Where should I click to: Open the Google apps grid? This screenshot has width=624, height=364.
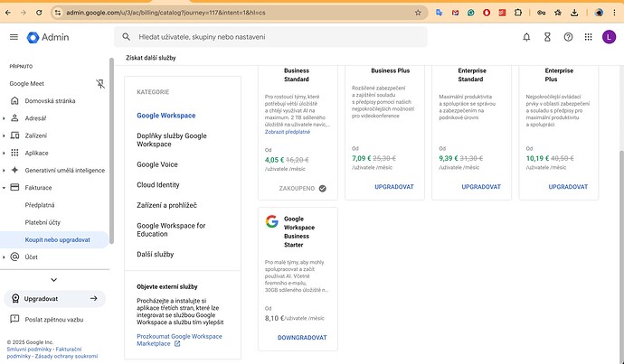588,37
